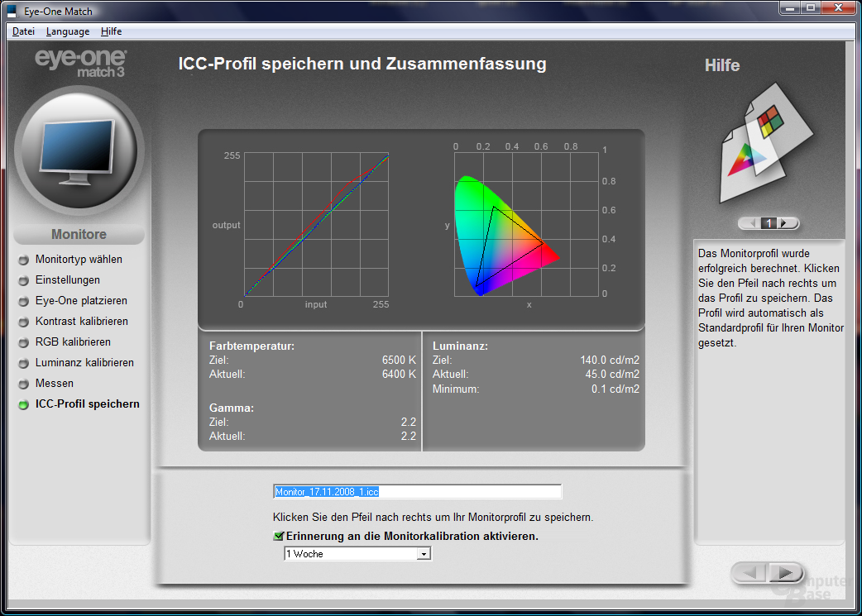
Task: Maximize the Eye-One Match window
Action: pos(811,7)
